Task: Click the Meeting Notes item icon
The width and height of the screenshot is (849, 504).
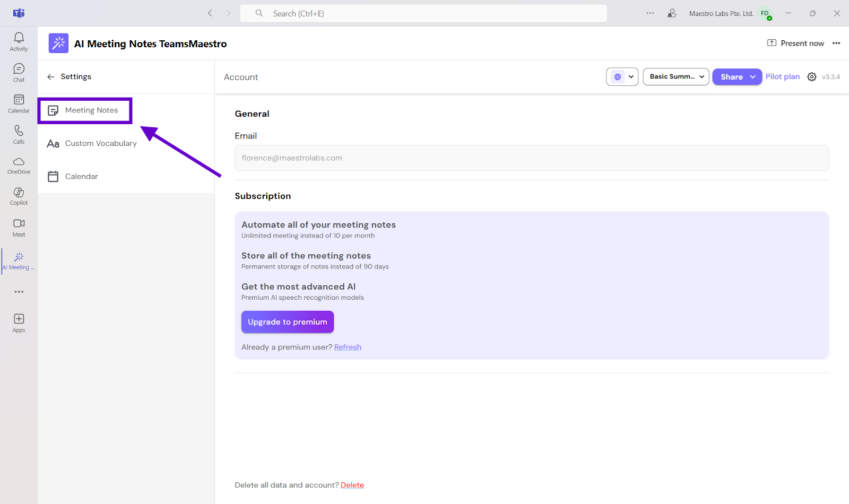Action: tap(53, 110)
